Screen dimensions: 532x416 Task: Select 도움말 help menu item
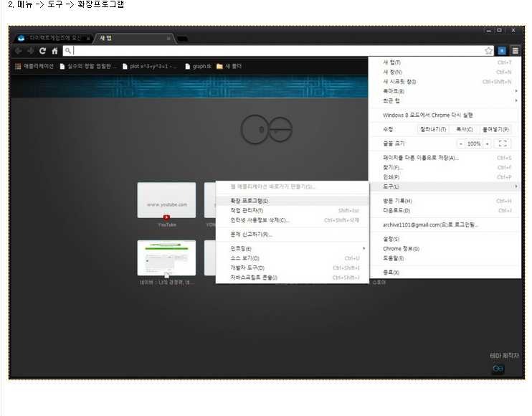click(445, 258)
